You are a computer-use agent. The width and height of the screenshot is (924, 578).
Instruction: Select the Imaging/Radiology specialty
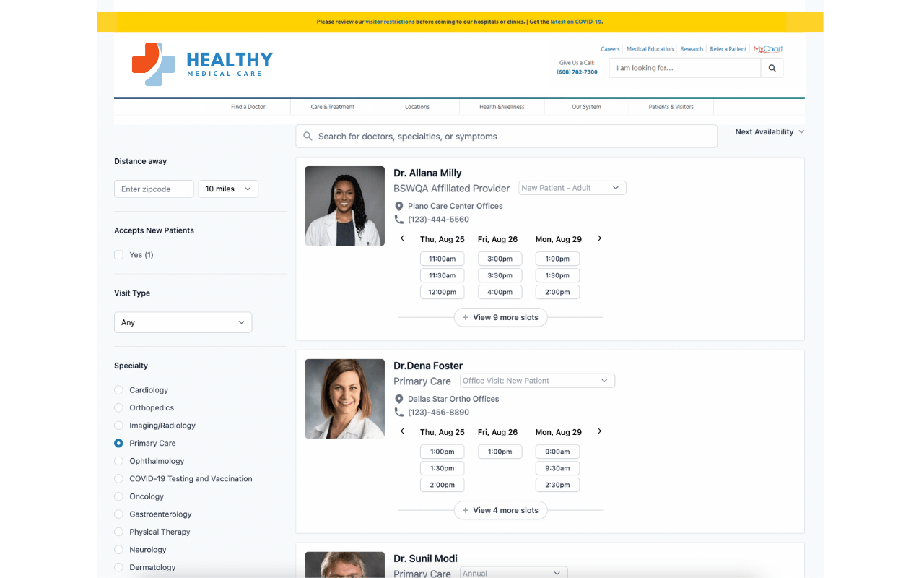(118, 426)
